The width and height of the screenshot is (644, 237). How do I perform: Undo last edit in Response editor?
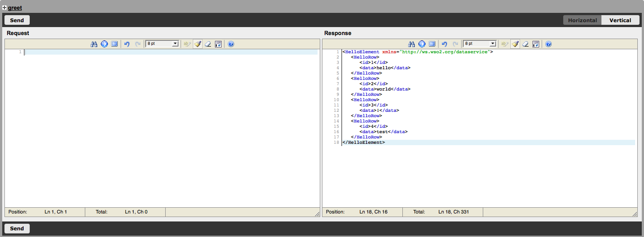[x=445, y=44]
